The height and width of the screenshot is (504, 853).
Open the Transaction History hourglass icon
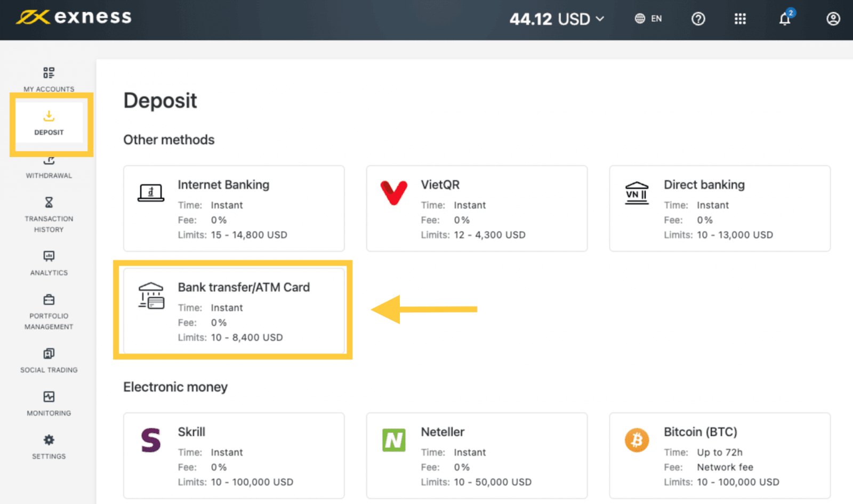[49, 202]
